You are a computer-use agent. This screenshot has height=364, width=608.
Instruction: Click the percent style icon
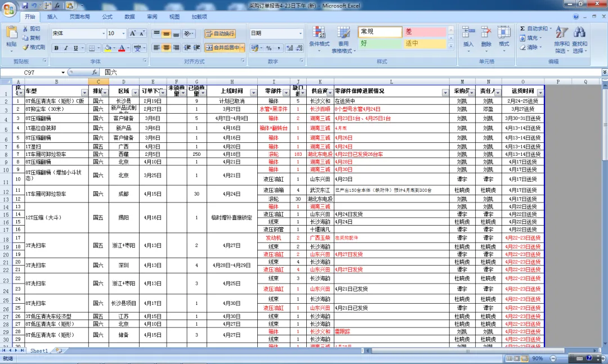(269, 48)
